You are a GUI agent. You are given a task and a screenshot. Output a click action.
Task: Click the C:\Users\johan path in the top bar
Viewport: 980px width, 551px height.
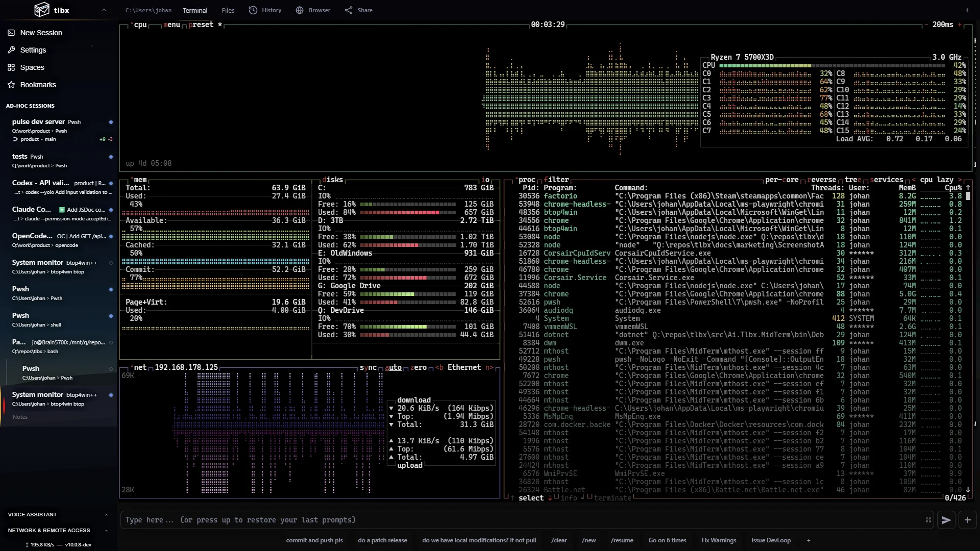click(149, 10)
